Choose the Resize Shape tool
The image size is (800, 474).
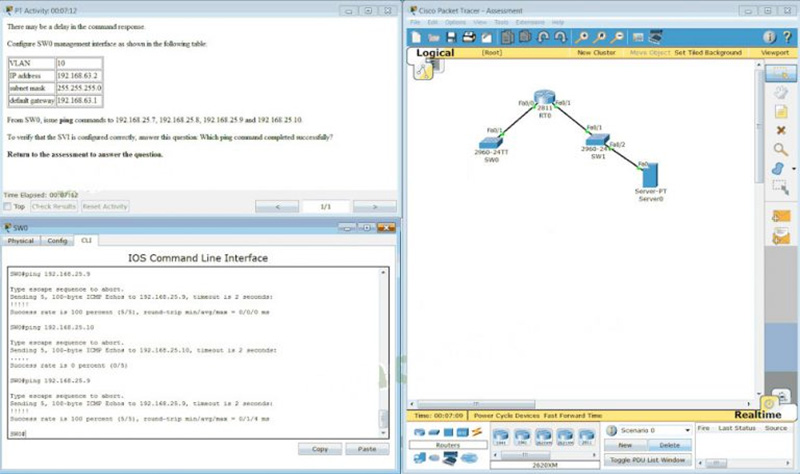point(781,187)
